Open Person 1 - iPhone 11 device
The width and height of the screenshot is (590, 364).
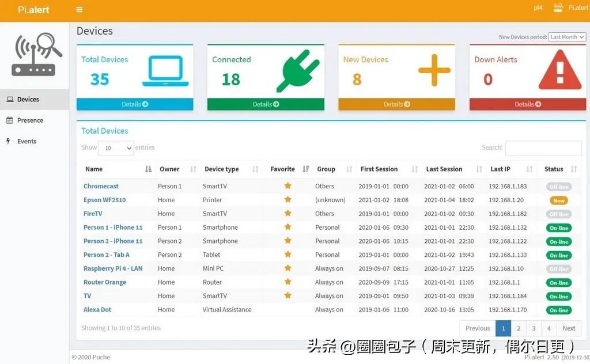click(113, 227)
